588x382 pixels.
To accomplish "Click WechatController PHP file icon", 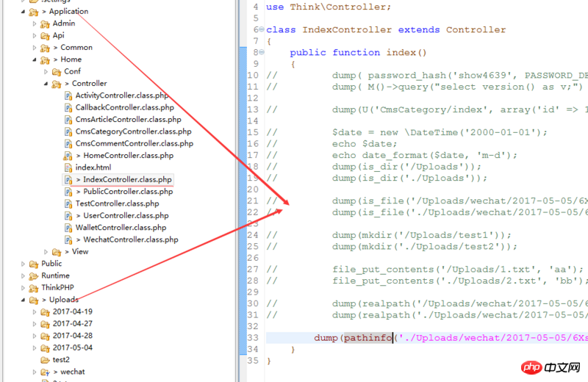I will 68,240.
